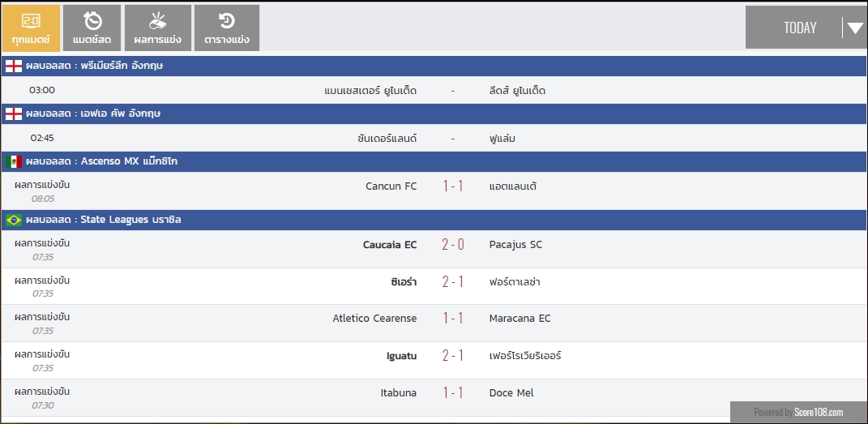The image size is (868, 424).
Task: Open the Caucaia EC team link
Action: pos(390,245)
